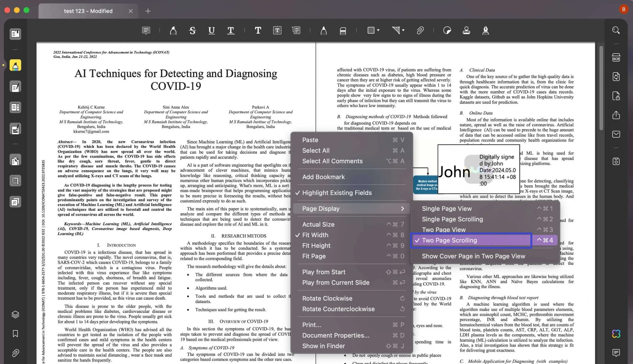
Task: Click the underline annotation tool
Action: [211, 30]
